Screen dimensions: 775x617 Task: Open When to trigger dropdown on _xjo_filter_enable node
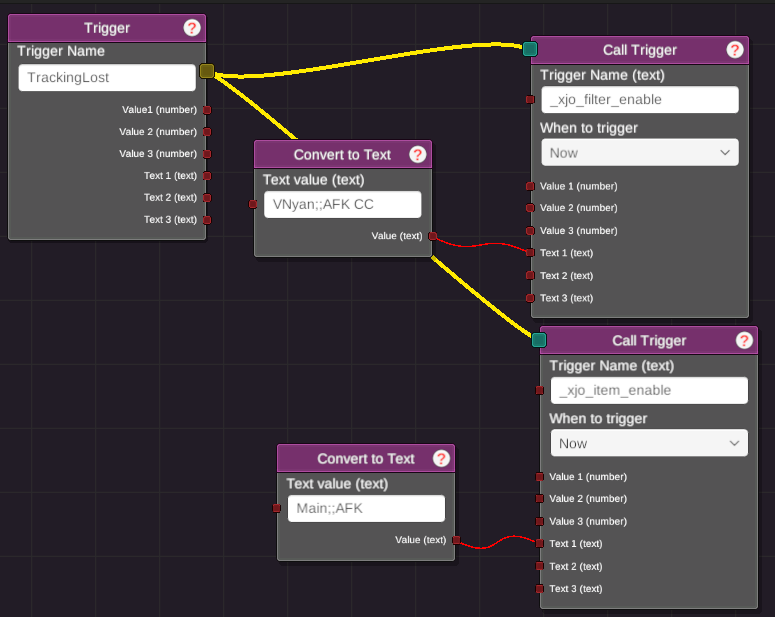pos(640,153)
